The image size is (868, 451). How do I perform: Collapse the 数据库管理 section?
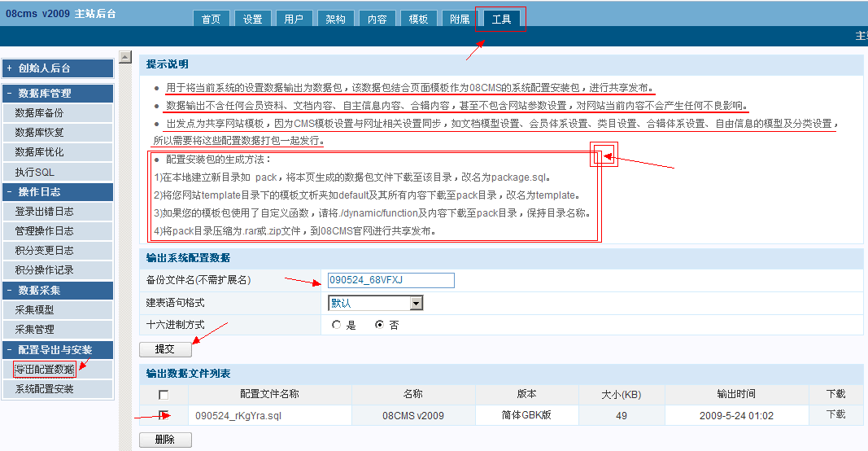(x=58, y=93)
